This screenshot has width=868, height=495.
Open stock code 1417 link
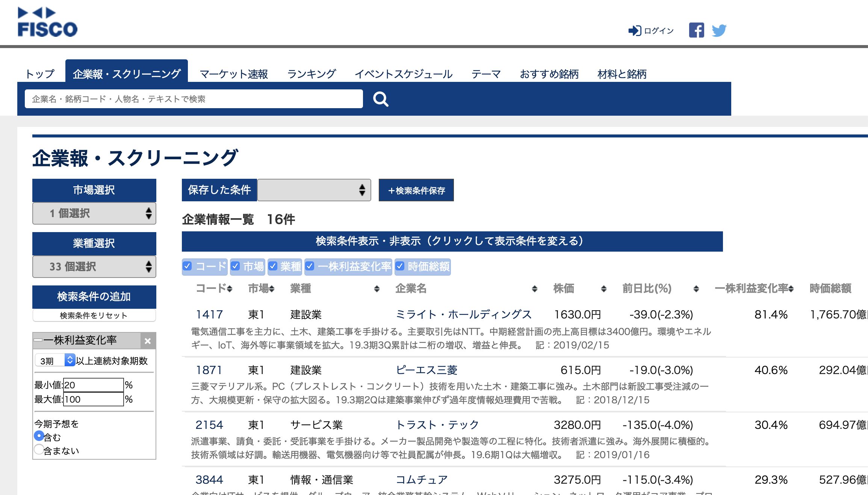point(209,314)
